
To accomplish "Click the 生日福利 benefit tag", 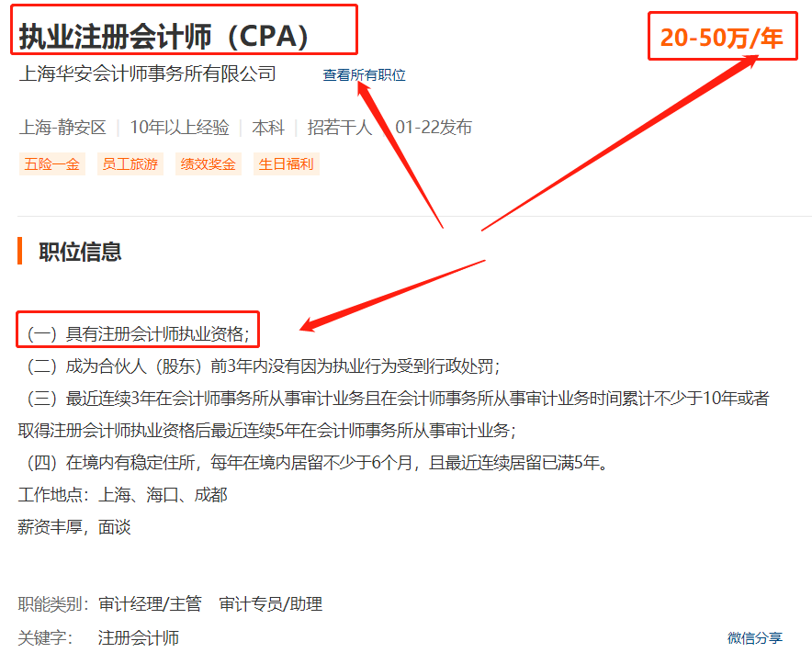I will point(284,163).
